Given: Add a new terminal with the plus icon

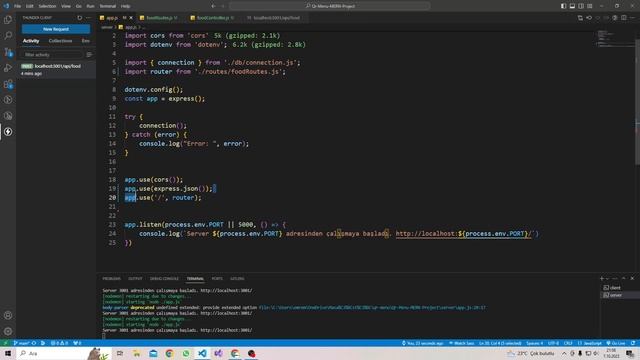Looking at the screenshot, I should click(x=602, y=278).
